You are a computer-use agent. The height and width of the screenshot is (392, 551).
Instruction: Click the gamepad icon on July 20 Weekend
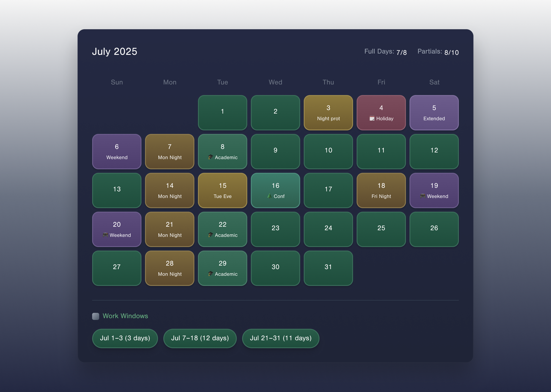105,235
